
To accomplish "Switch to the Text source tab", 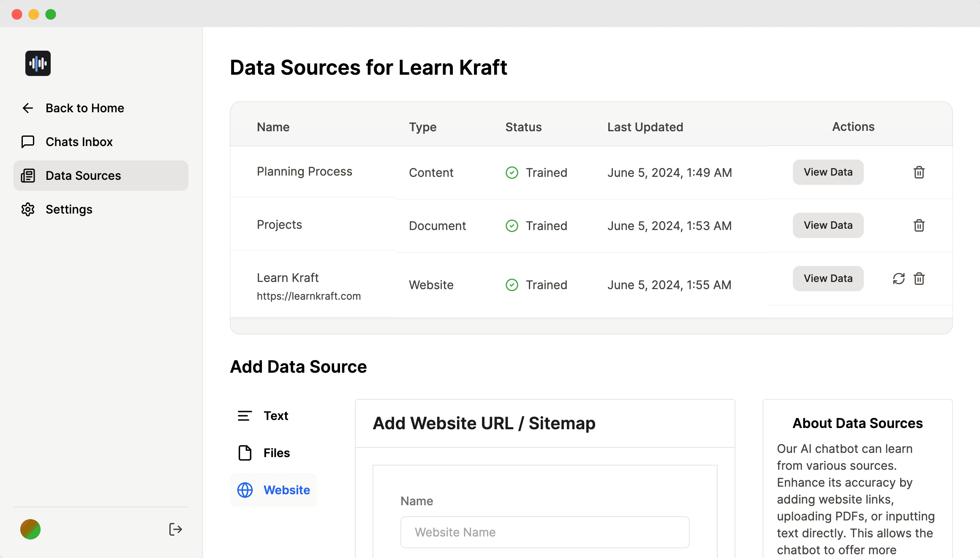I will [x=273, y=416].
